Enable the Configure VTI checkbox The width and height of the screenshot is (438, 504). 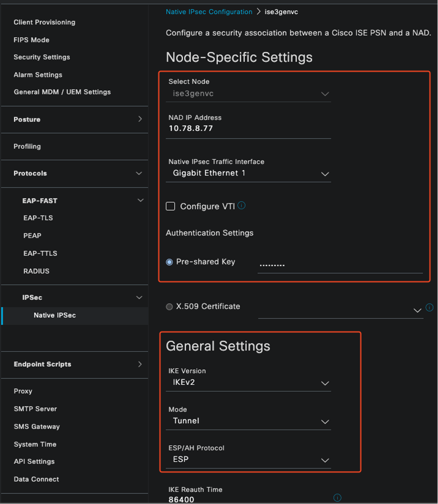coord(171,206)
